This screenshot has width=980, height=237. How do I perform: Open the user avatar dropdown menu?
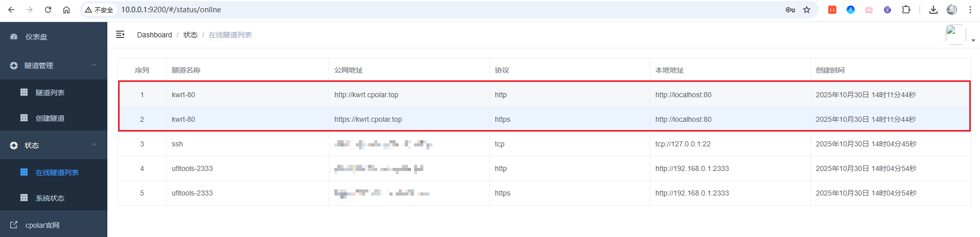coord(960,35)
